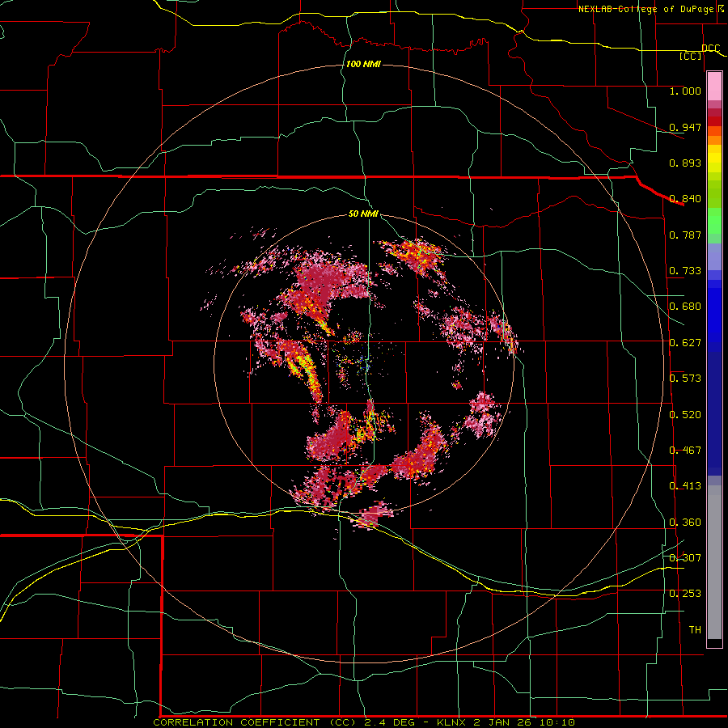Select the 0.360 legend value

685,522
